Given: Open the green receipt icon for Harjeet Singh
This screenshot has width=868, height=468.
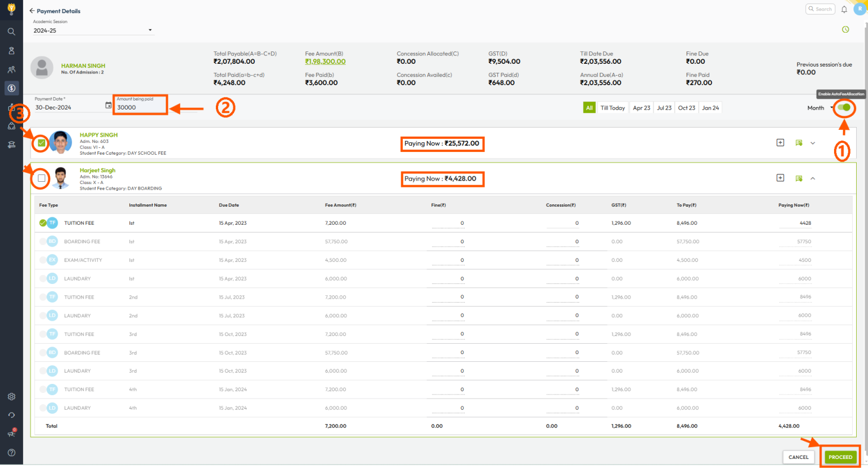Looking at the screenshot, I should [798, 178].
